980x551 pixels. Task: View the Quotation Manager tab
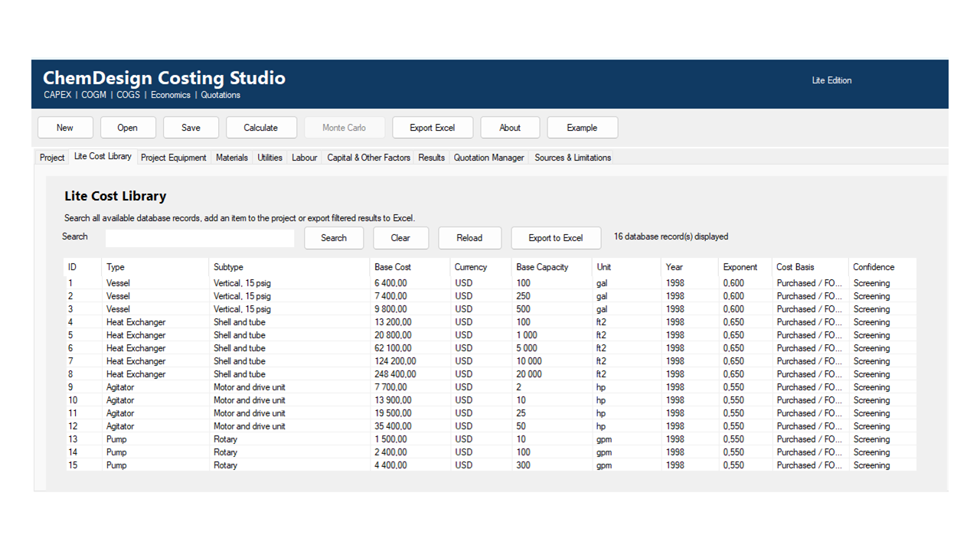pos(489,158)
